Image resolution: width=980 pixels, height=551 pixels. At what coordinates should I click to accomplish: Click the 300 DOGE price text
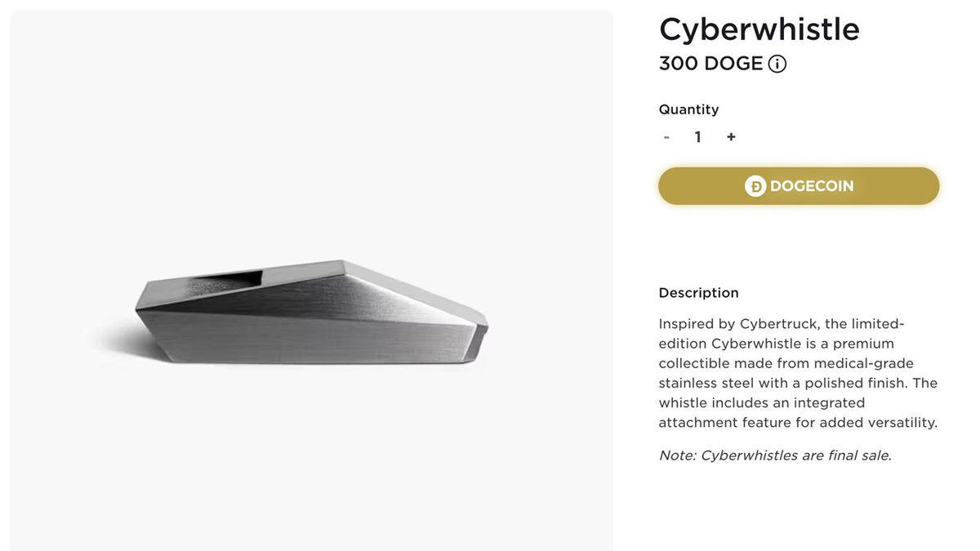pos(710,64)
